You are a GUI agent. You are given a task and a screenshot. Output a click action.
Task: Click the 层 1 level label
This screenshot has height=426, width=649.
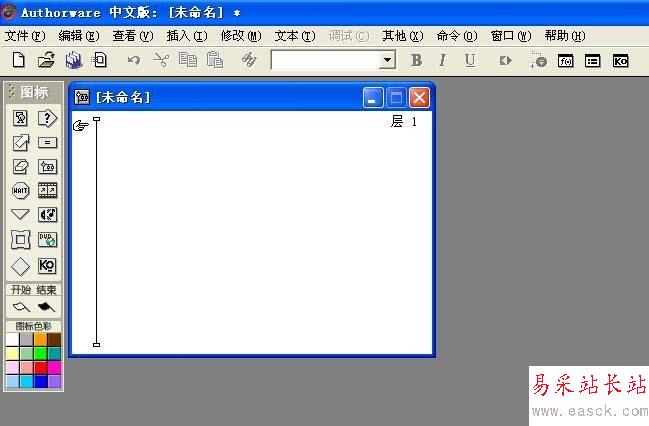[x=404, y=121]
